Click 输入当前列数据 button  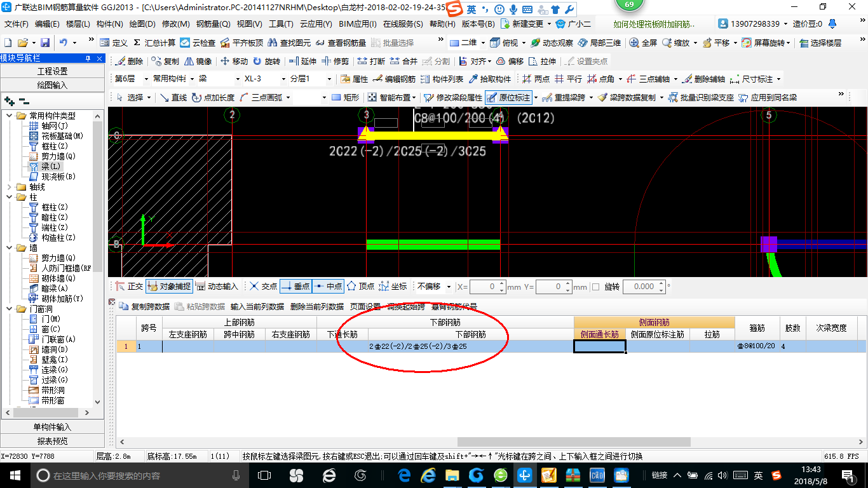(x=257, y=306)
